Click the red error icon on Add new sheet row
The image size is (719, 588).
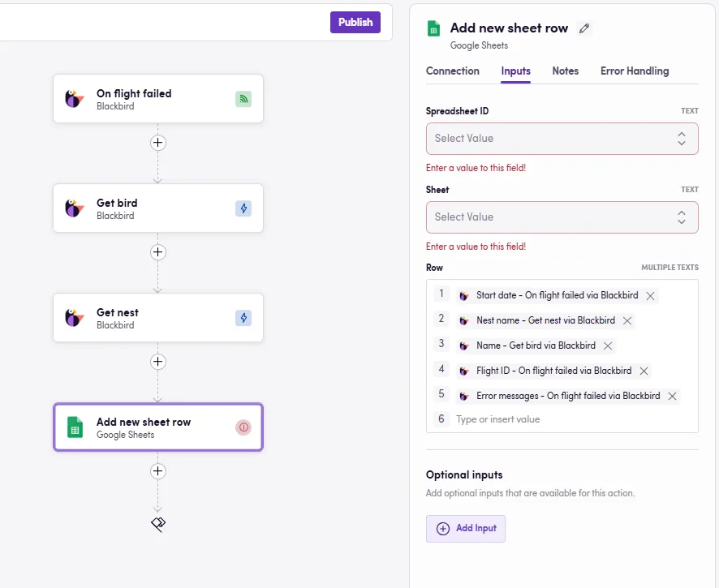coord(243,427)
